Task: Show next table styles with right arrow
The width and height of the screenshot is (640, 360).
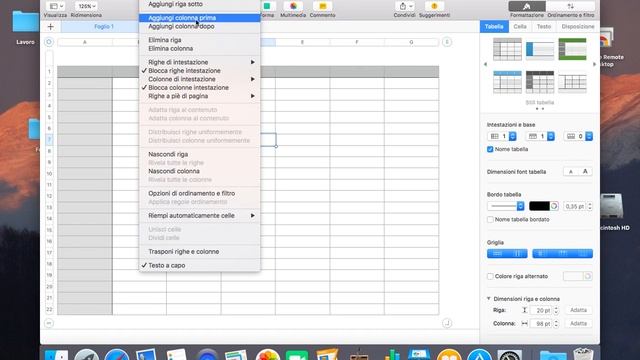Action: click(x=594, y=64)
